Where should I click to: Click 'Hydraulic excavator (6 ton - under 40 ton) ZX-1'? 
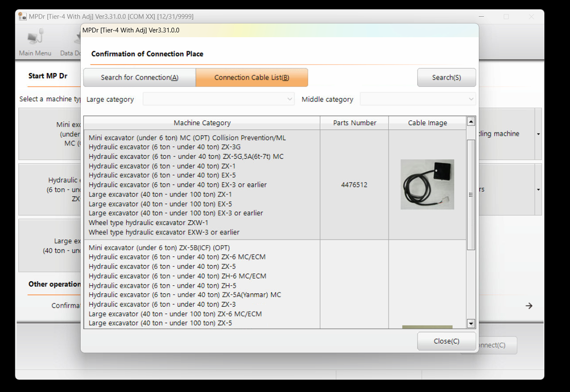pos(162,166)
